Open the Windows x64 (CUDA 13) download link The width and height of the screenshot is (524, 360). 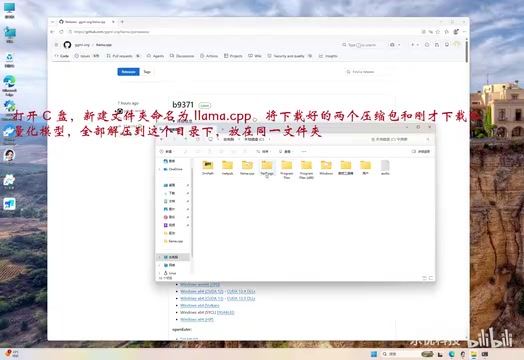coord(202,298)
